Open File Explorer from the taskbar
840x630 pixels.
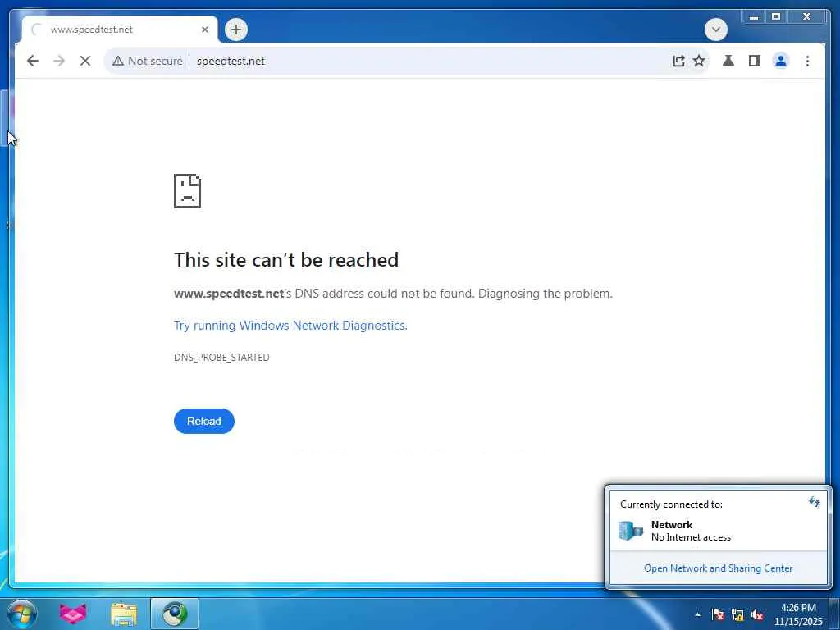coord(124,614)
